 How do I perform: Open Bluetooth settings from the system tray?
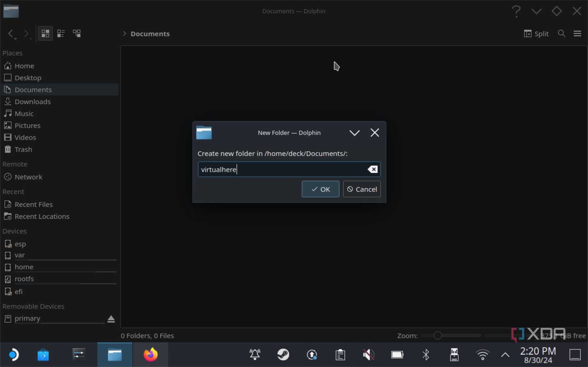(x=425, y=355)
